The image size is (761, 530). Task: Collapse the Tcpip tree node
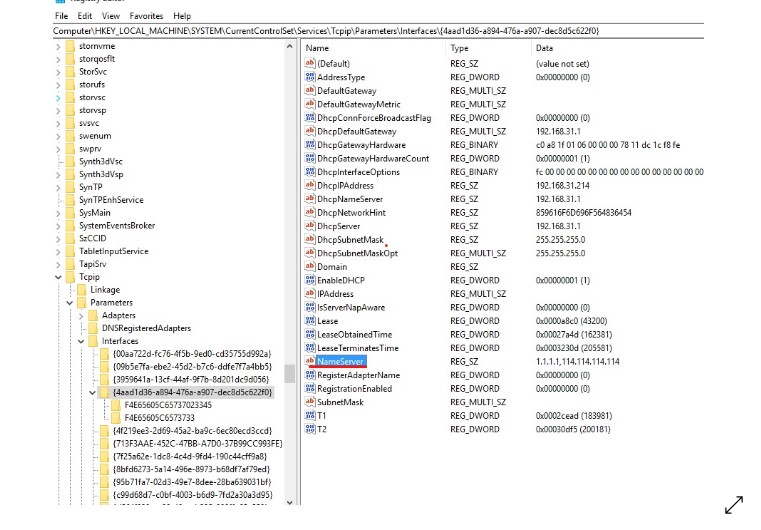point(58,277)
